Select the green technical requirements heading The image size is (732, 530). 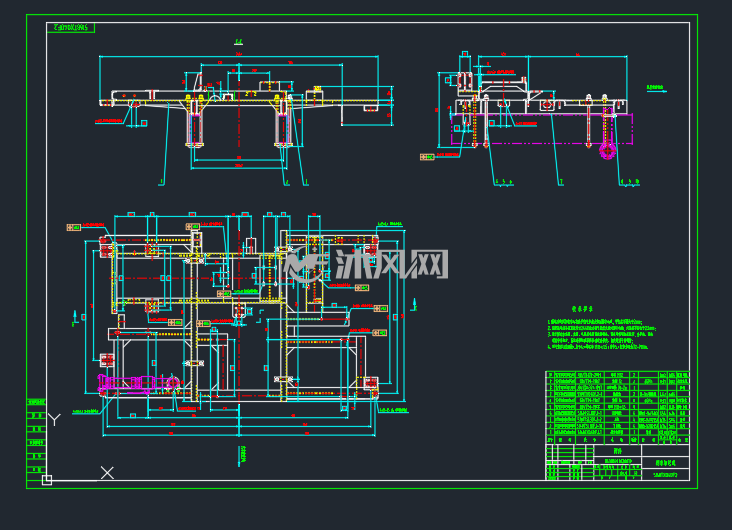pyautogui.click(x=582, y=309)
